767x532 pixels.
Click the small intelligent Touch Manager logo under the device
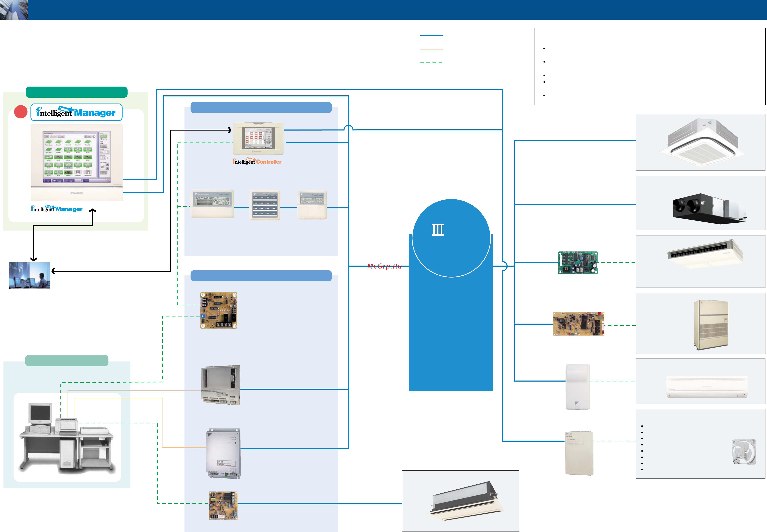click(57, 209)
